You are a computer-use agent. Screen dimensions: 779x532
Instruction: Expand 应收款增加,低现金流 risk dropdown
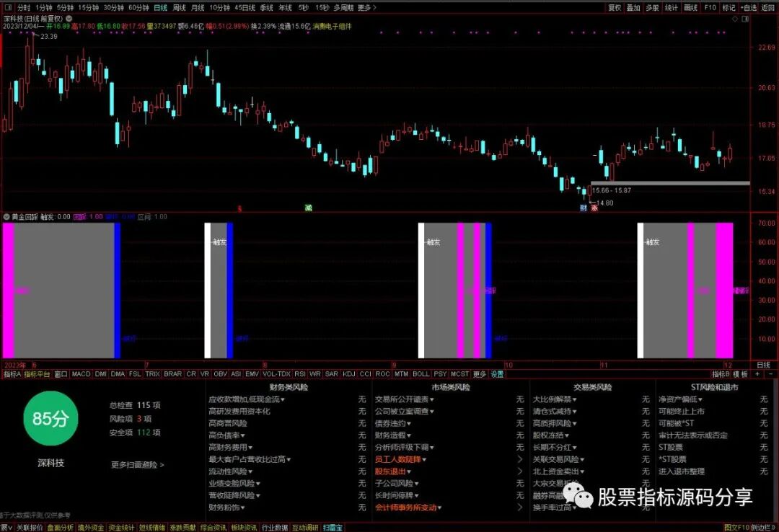pyautogui.click(x=247, y=399)
